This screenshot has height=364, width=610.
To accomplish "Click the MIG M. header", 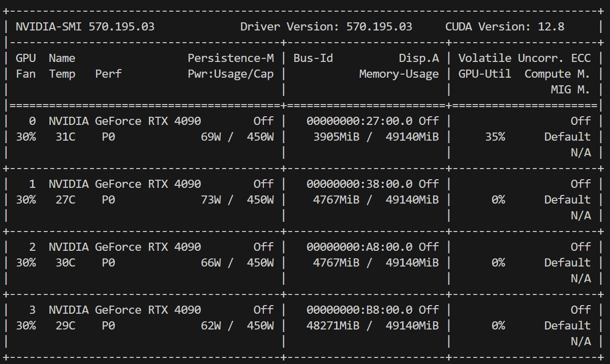I will [570, 90].
